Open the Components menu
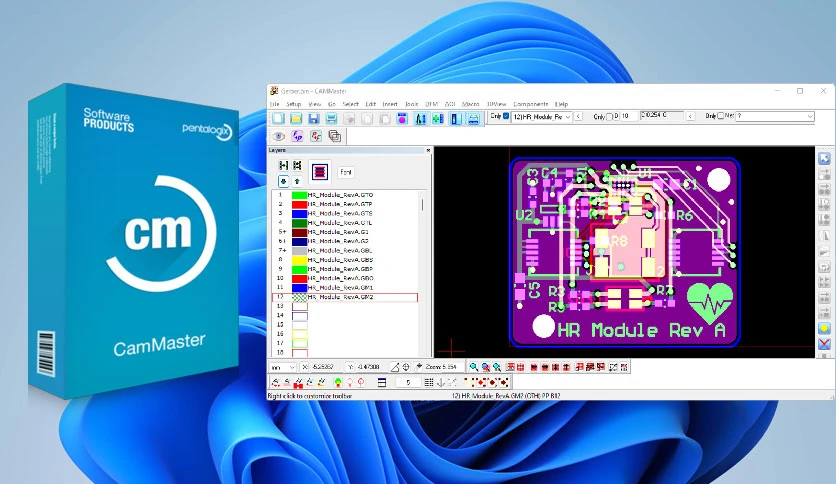Viewport: 836px width, 484px height. pos(530,104)
